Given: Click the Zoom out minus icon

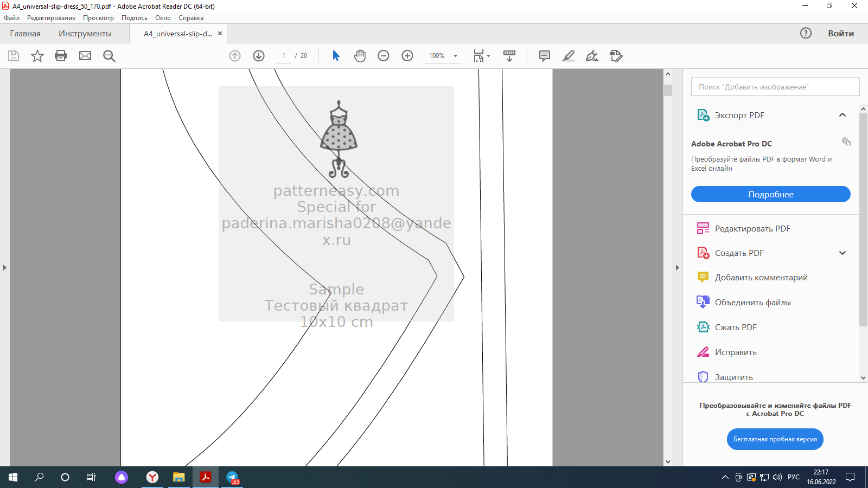Looking at the screenshot, I should click(384, 56).
